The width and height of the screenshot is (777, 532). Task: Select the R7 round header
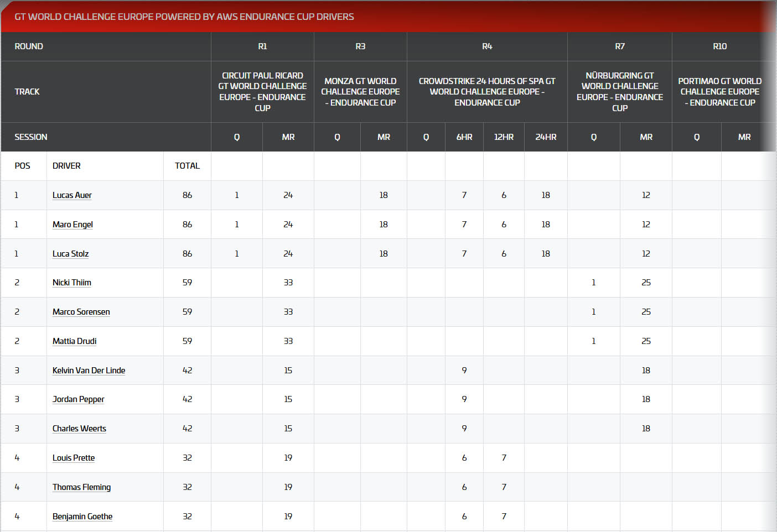(x=620, y=46)
